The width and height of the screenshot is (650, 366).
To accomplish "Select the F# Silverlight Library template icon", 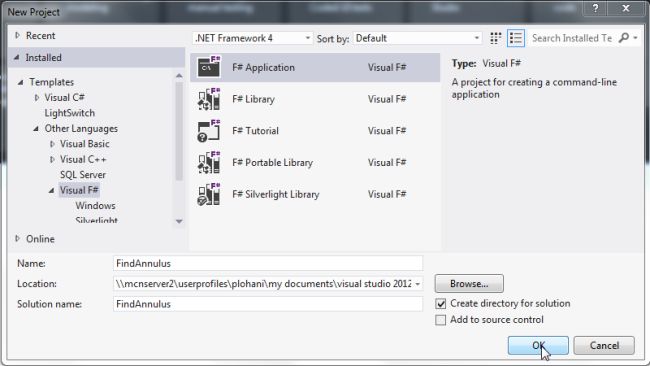I will (x=209, y=194).
